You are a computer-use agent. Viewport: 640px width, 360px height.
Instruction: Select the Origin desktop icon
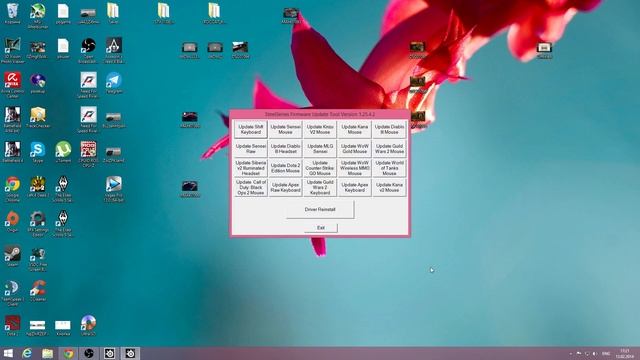12,222
